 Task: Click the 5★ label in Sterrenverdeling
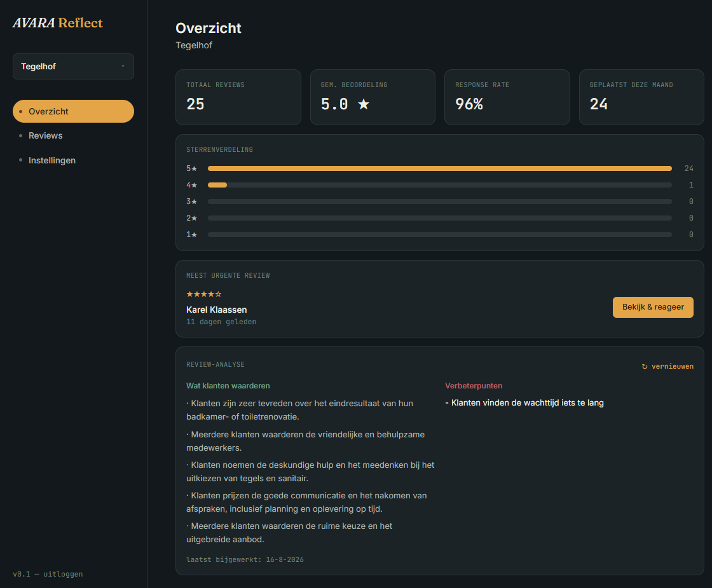(x=191, y=168)
